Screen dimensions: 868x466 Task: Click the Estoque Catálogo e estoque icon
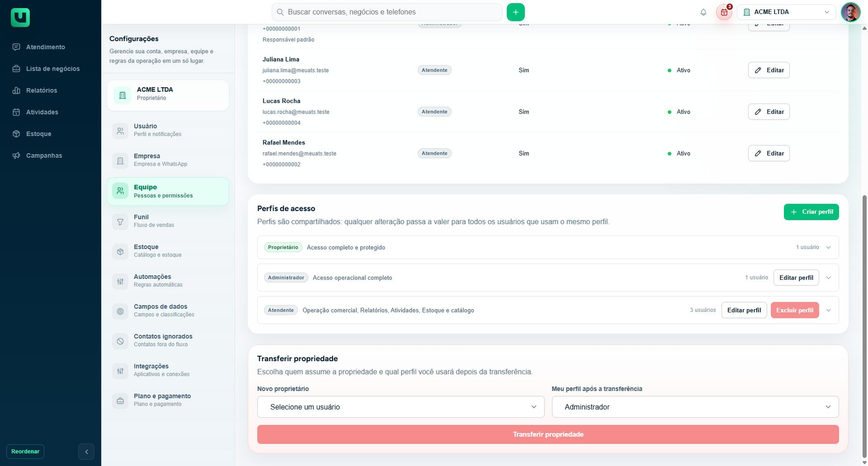tap(120, 252)
